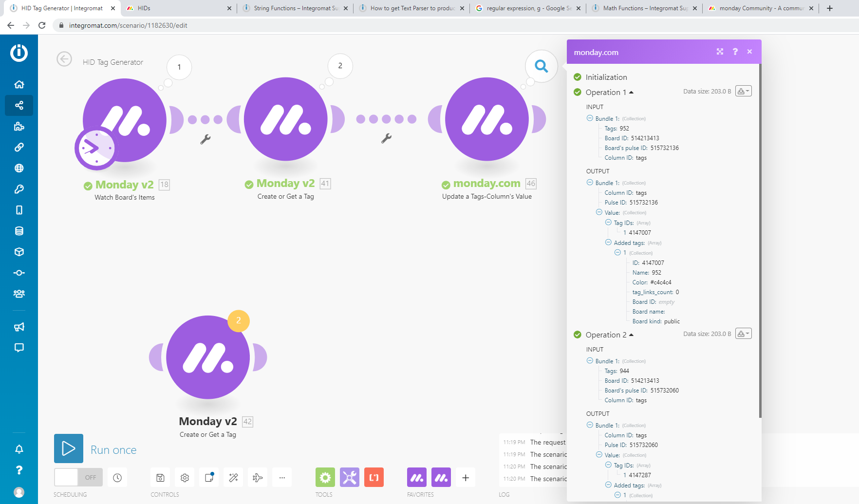Add a favorite with the plus icon
The height and width of the screenshot is (504, 859).
click(x=466, y=478)
